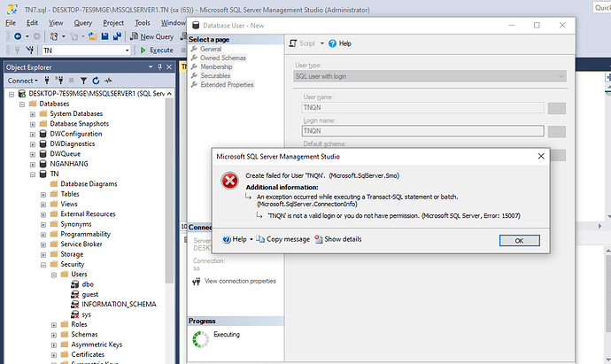Open the Query menu
Screen dimensions: 611x364
83,23
